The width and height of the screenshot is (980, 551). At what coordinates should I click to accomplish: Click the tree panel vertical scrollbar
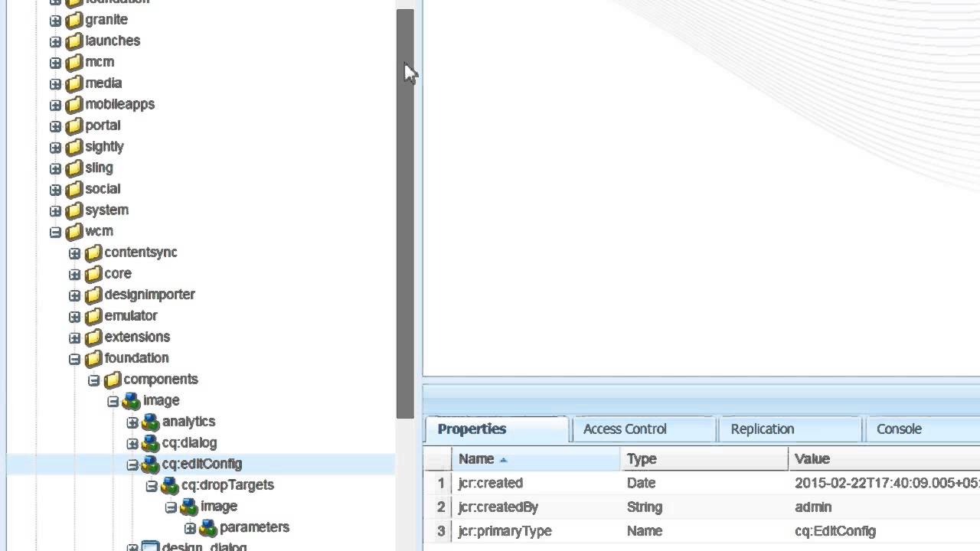click(x=405, y=214)
